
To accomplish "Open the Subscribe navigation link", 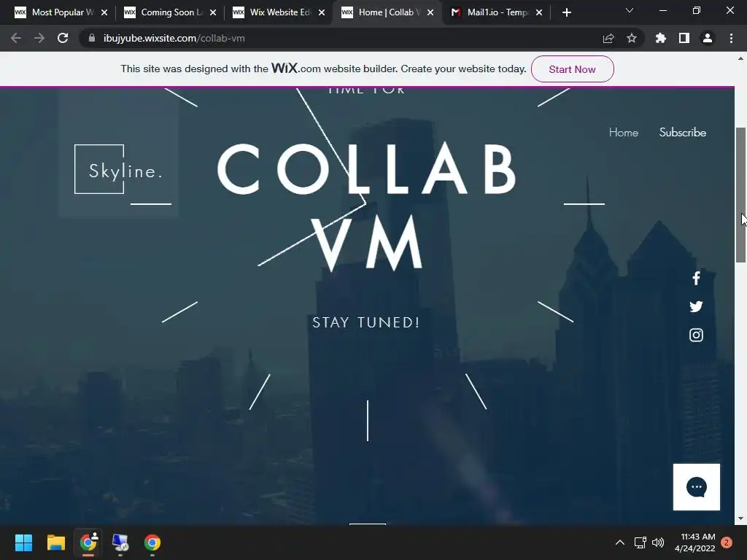I will pyautogui.click(x=682, y=133).
